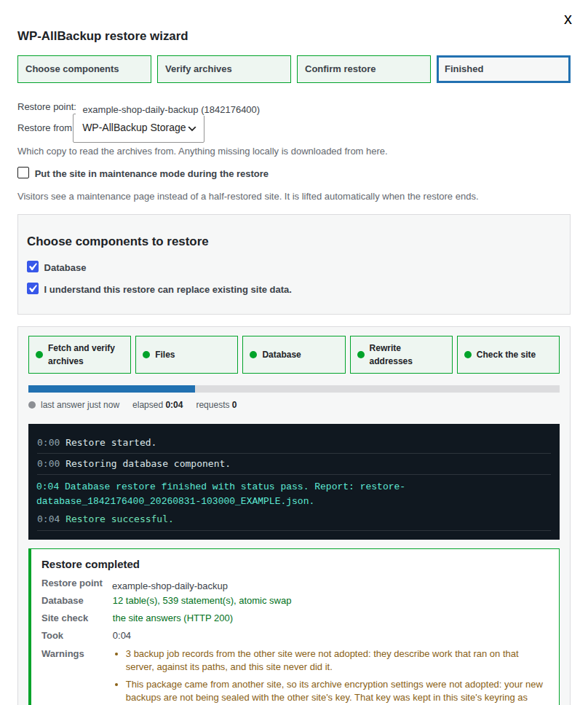Click the Rewrite addresses stage box
588x705 pixels.
click(401, 355)
